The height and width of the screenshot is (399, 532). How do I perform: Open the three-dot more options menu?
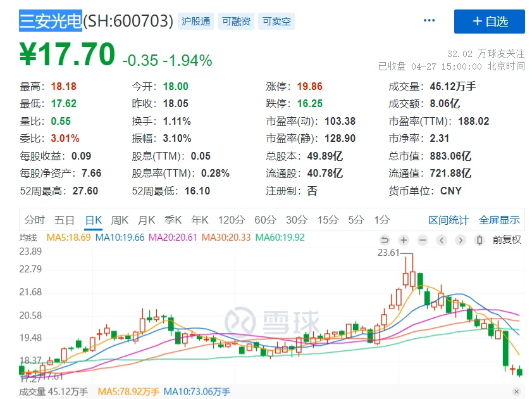429,21
